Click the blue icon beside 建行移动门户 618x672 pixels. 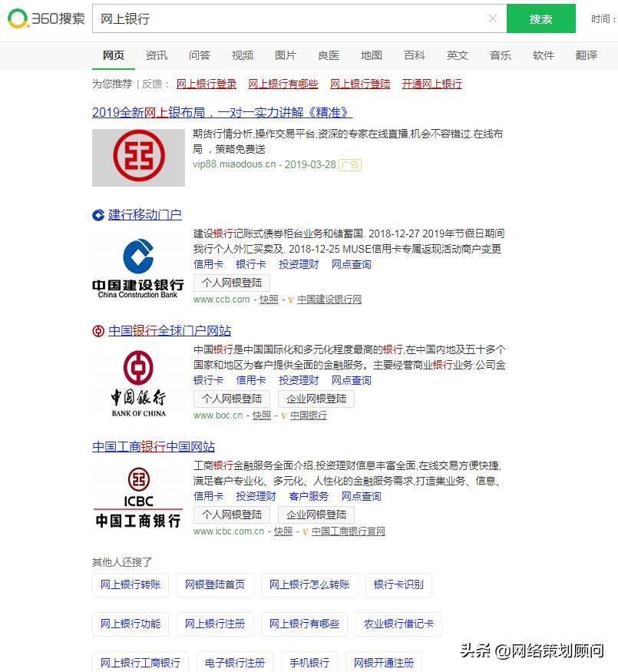97,214
